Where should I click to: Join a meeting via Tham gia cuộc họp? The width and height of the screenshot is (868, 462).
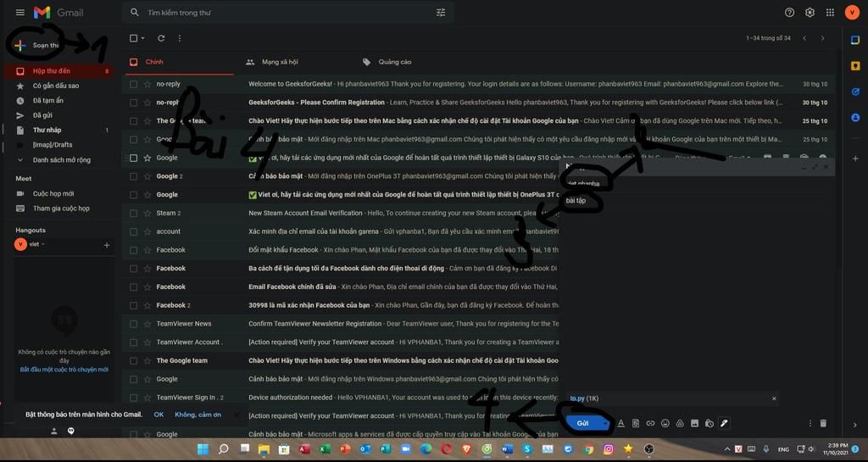(x=61, y=209)
